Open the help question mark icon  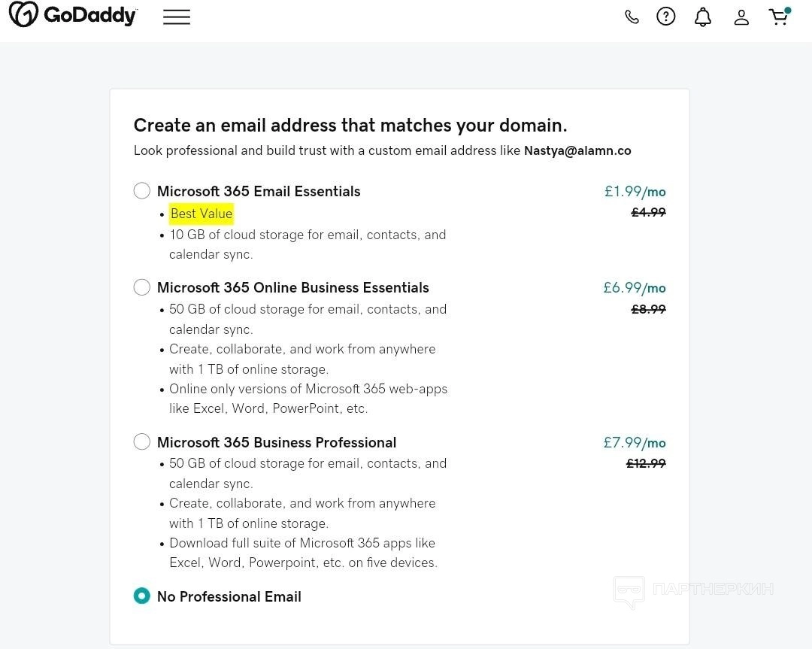666,17
